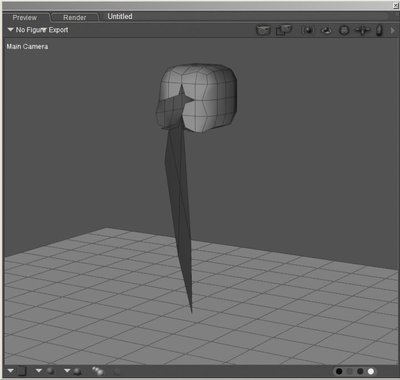Click the area render icon with overlapping frames
Viewport: 400px width, 380px height.
(284, 30)
